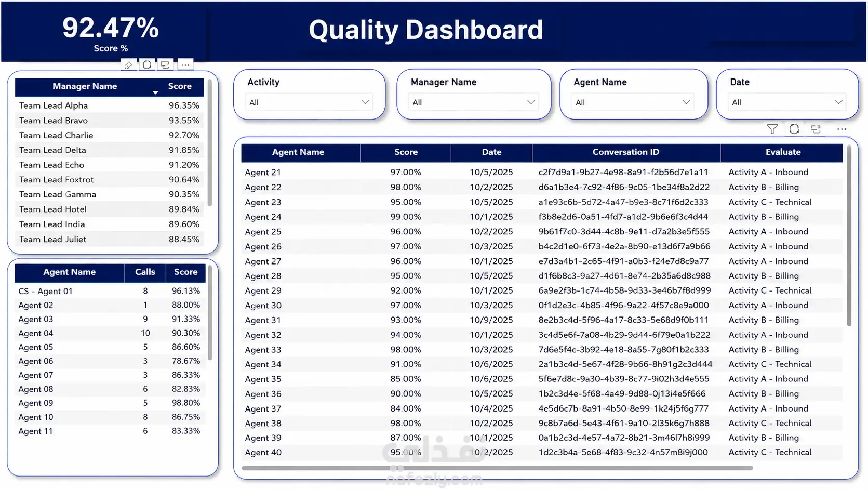Expand the Manager Name slicer dropdown
Viewport: 868px width, 489px height.
(x=473, y=102)
